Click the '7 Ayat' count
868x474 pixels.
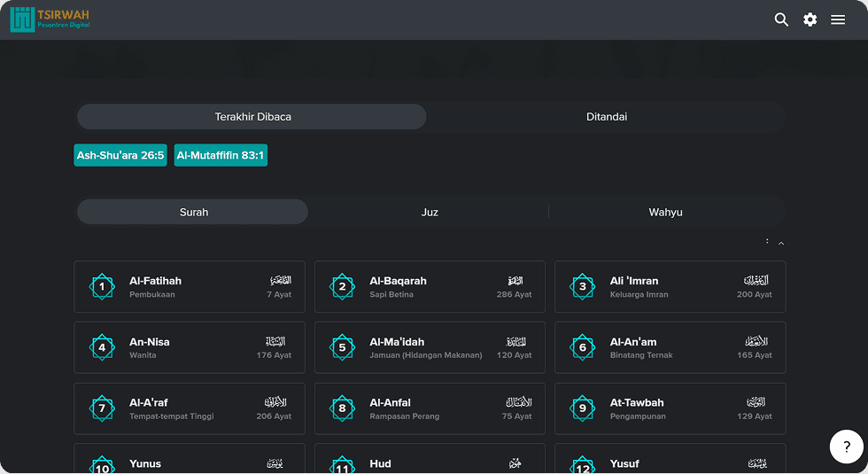point(279,294)
